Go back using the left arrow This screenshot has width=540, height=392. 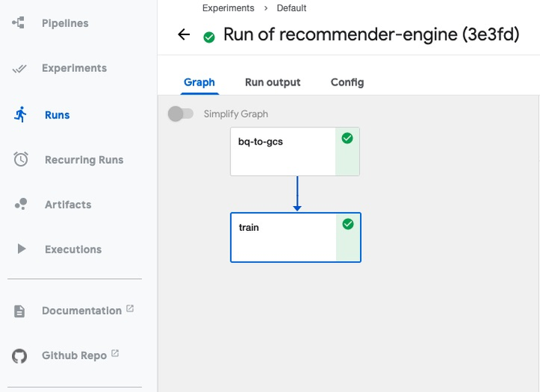(184, 34)
